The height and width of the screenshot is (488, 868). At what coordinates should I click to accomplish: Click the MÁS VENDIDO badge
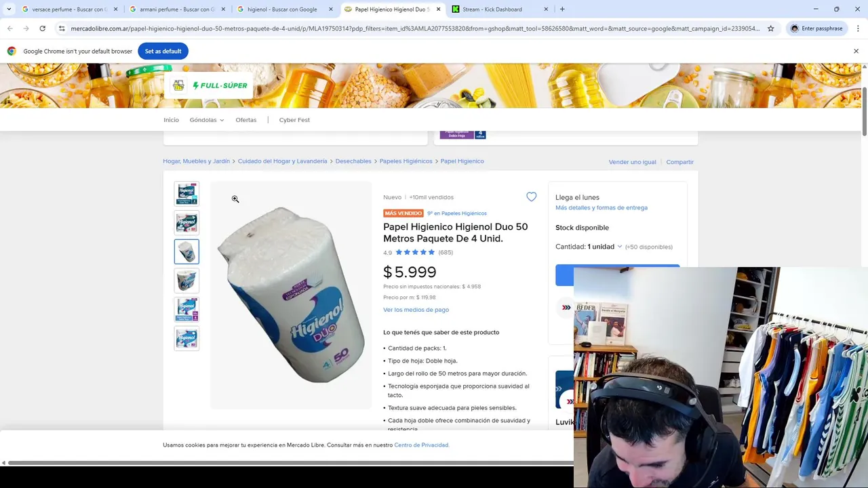point(403,213)
